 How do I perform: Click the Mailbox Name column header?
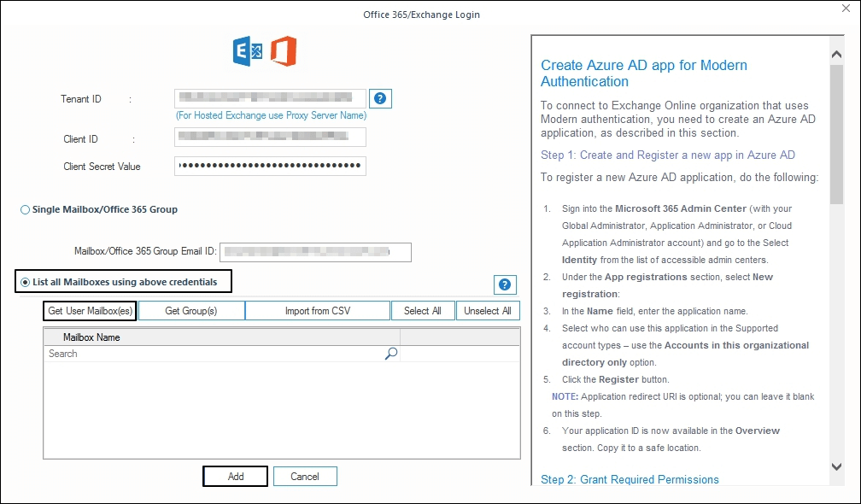tap(222, 337)
